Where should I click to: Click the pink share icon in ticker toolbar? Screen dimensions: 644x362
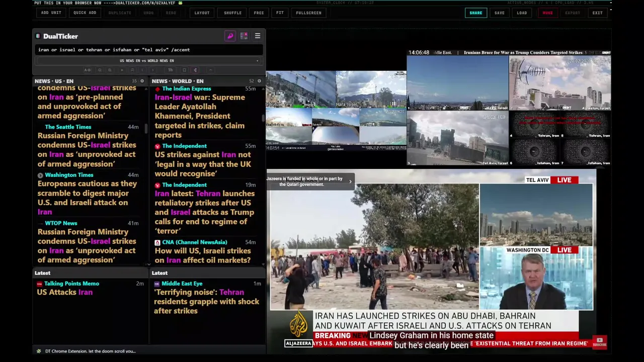pyautogui.click(x=195, y=70)
